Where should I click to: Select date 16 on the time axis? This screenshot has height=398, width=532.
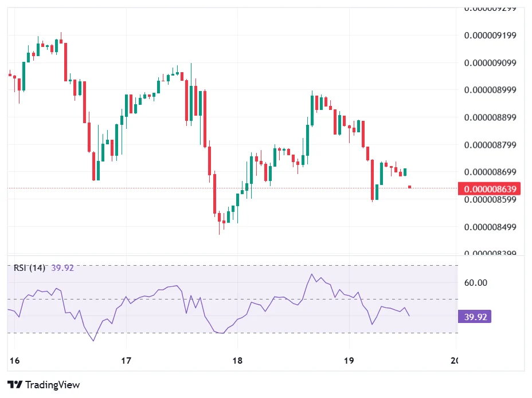15,361
